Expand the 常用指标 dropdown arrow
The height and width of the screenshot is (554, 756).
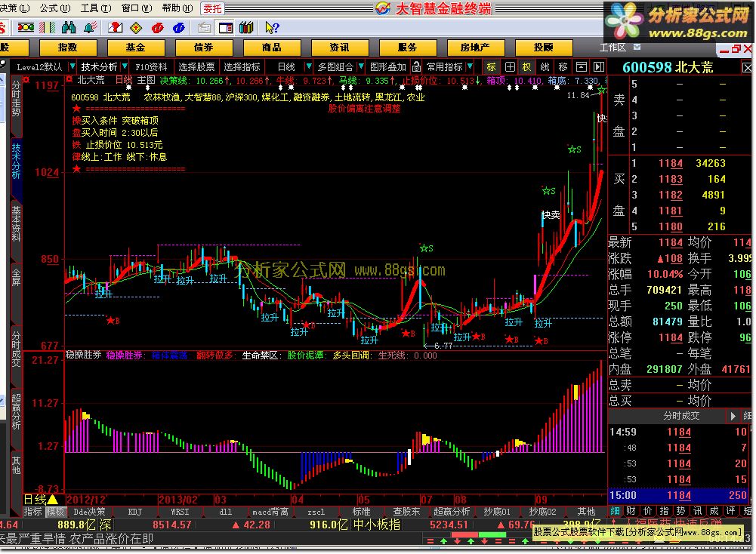coord(470,66)
